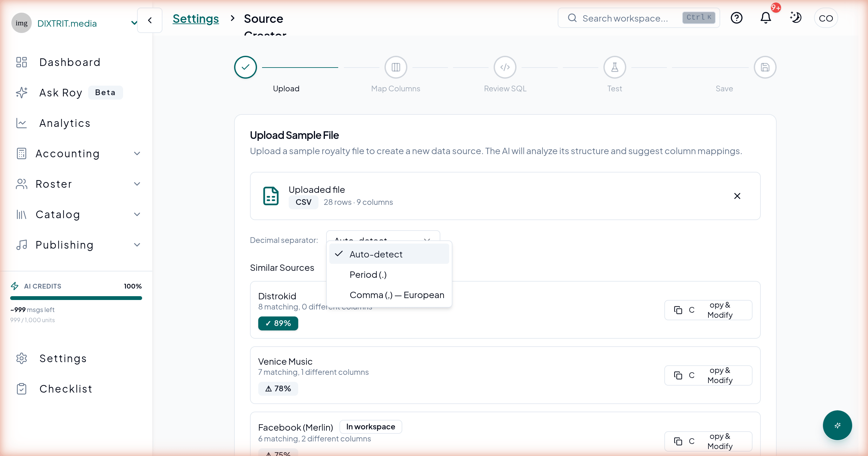The image size is (868, 456).
Task: Select Comma European separator option
Action: click(x=389, y=295)
